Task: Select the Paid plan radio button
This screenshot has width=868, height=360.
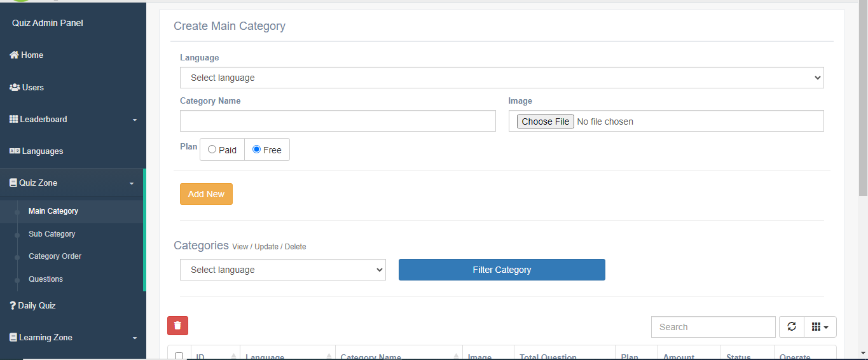Action: pos(212,150)
